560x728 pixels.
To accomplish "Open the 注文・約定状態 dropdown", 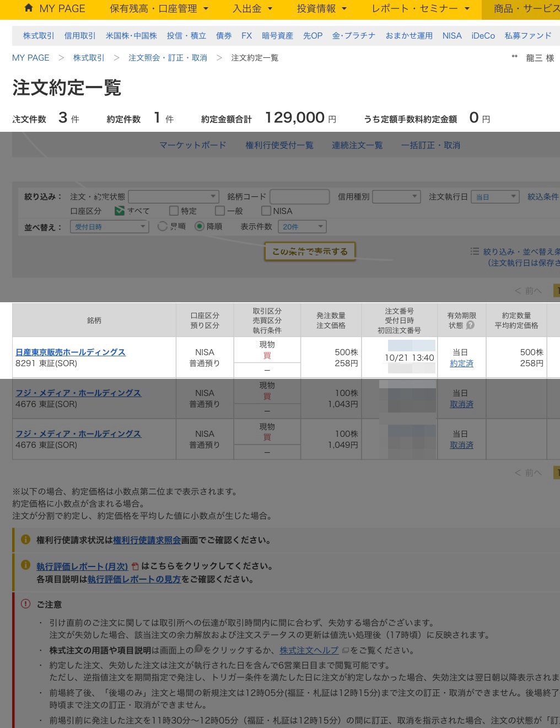I will [x=174, y=196].
